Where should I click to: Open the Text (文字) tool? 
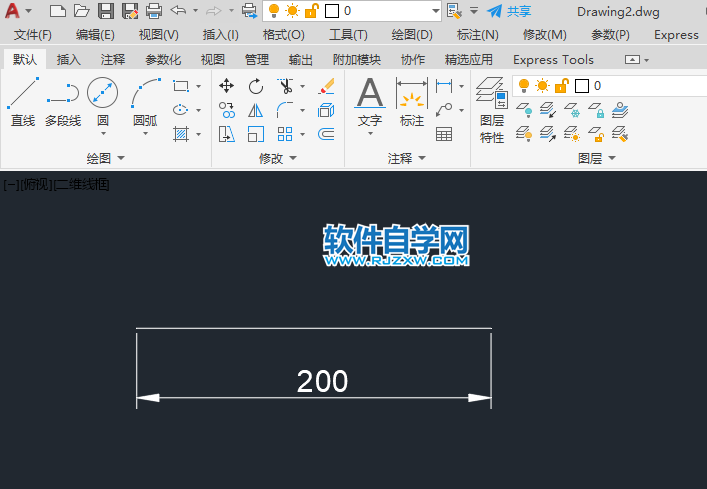370,101
